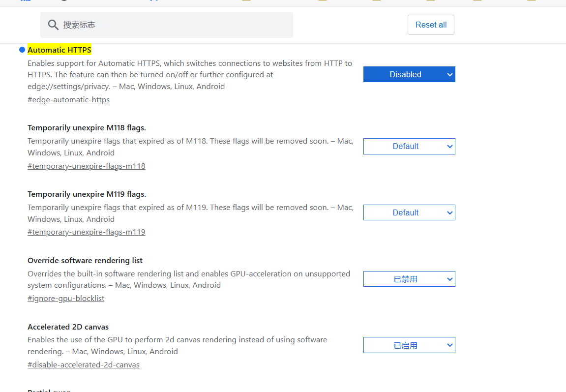Open the Accelerated 2D canvas 已启用 dropdown
This screenshot has height=392, width=566.
click(409, 345)
